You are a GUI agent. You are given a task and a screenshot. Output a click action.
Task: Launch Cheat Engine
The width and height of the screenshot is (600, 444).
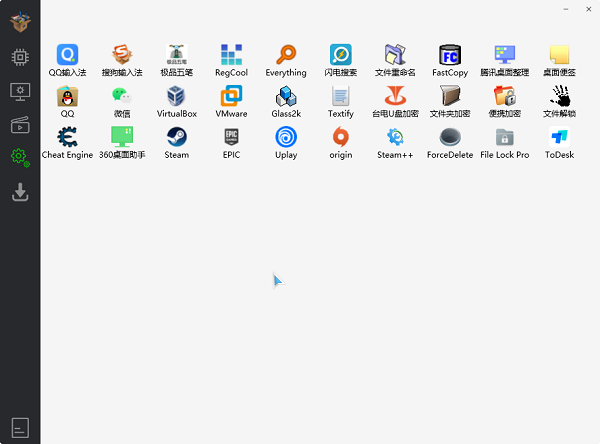tap(67, 142)
